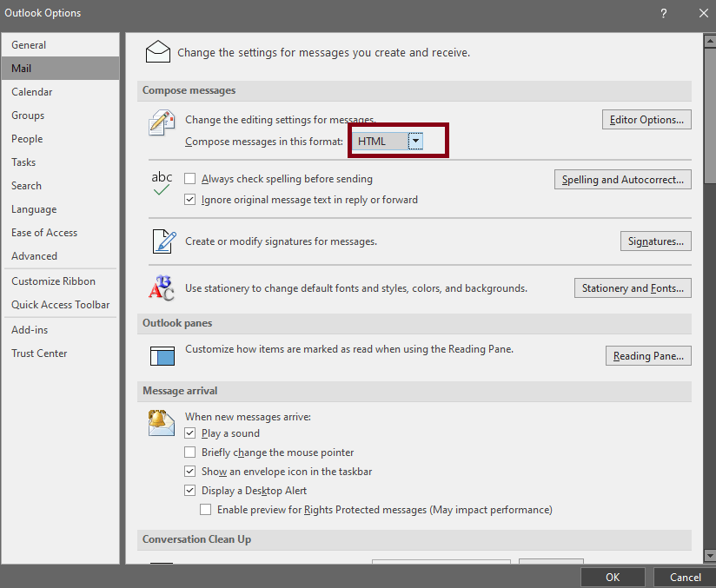Open Customize Ribbon settings
The height and width of the screenshot is (588, 716).
pos(60,281)
